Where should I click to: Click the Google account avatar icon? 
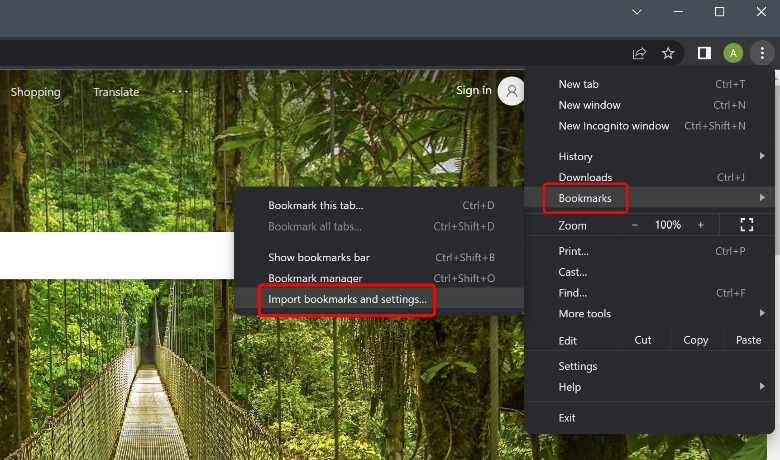point(512,91)
